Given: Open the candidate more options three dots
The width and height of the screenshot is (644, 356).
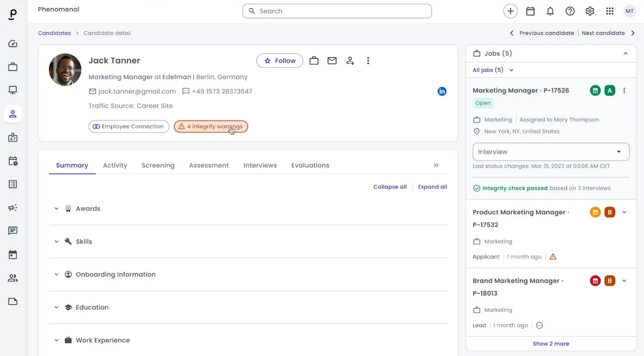Looking at the screenshot, I should (x=368, y=61).
